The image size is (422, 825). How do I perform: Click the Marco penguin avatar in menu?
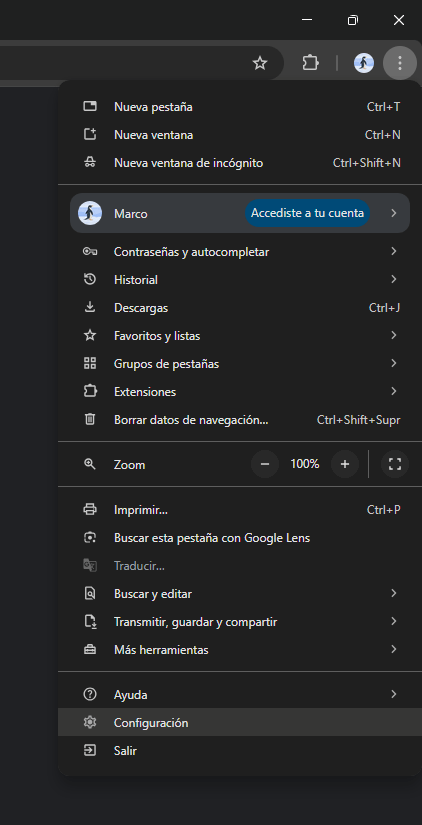click(x=90, y=213)
